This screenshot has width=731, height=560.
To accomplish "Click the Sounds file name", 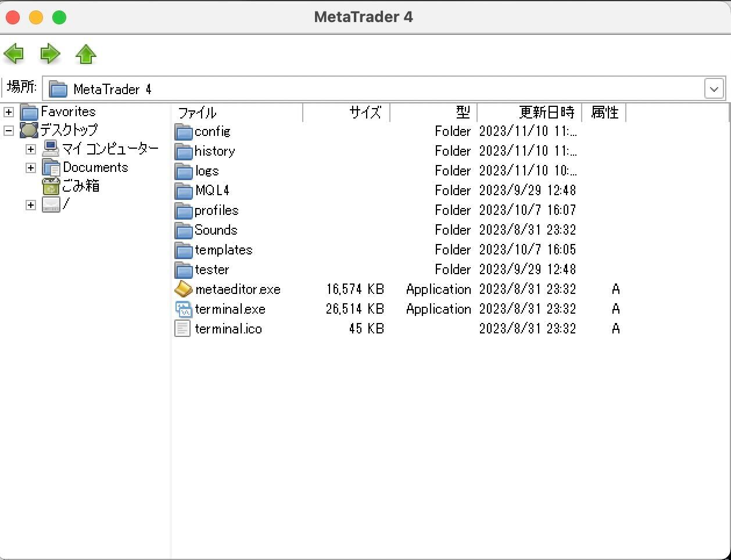I will click(x=216, y=230).
